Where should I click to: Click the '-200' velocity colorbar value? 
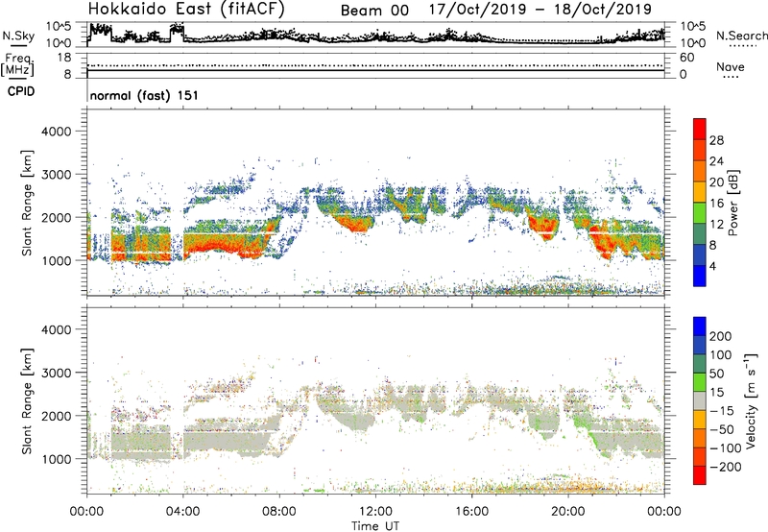[x=726, y=467]
